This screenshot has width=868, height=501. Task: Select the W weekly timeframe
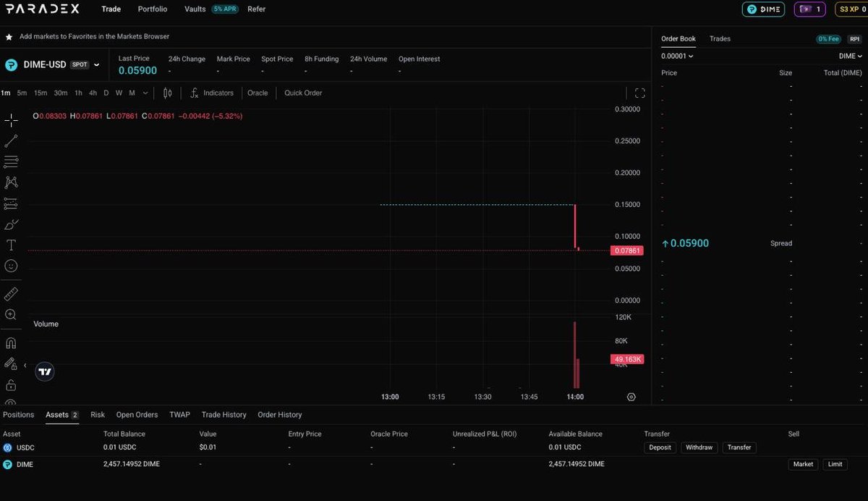119,93
